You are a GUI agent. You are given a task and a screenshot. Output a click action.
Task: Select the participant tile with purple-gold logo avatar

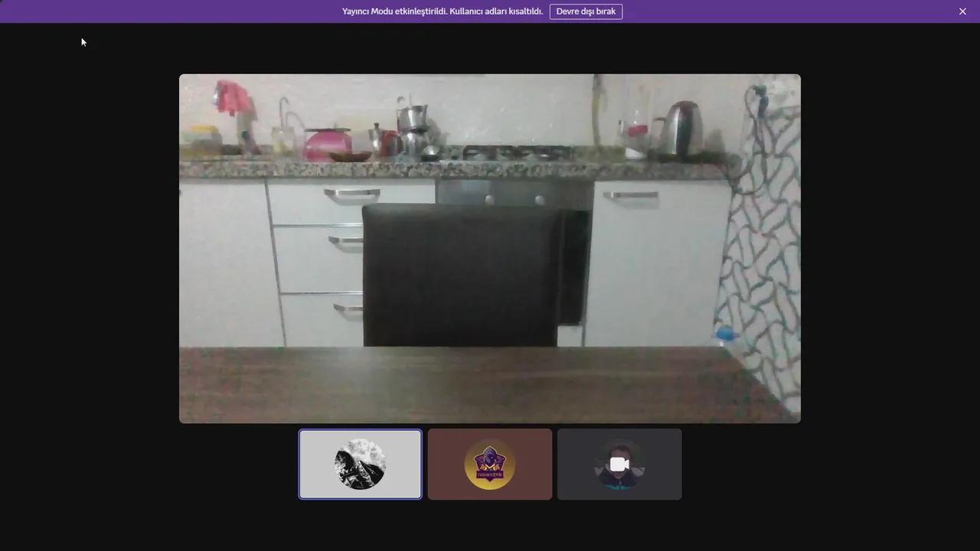490,464
